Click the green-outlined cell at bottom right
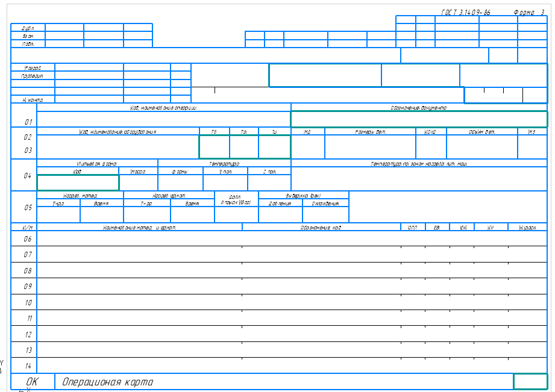 pyautogui.click(x=530, y=382)
